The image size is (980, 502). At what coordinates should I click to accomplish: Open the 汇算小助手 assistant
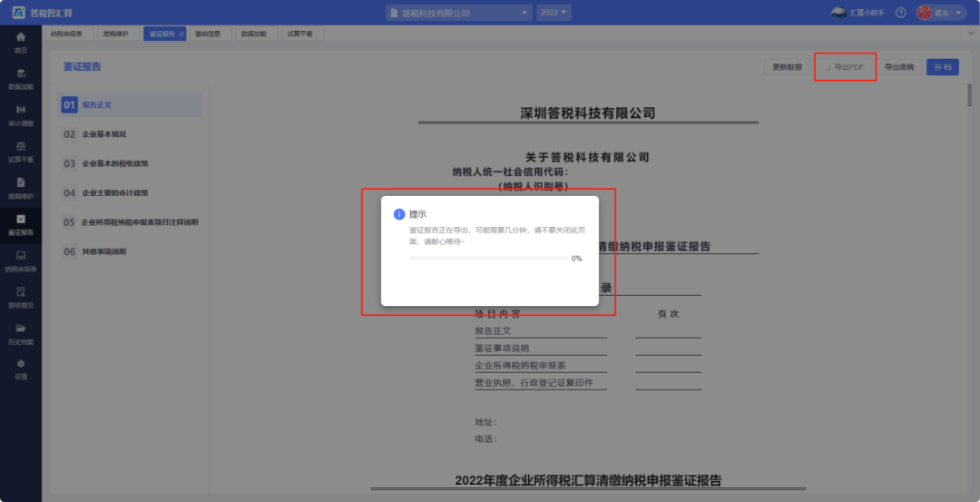(857, 13)
